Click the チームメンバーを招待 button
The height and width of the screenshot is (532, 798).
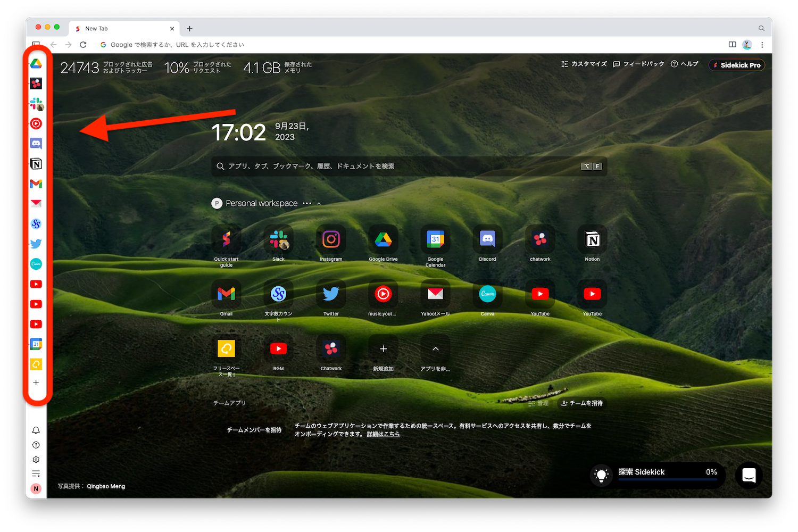coord(254,430)
